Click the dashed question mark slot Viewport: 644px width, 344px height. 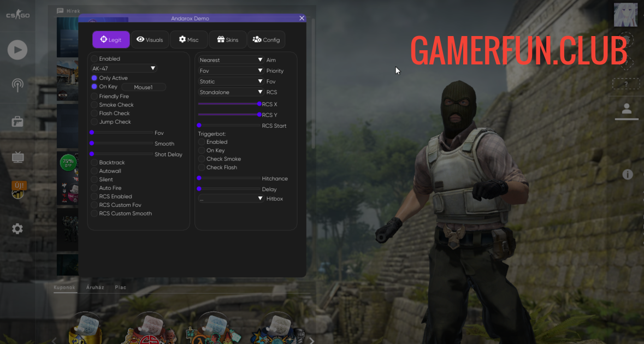(x=626, y=84)
